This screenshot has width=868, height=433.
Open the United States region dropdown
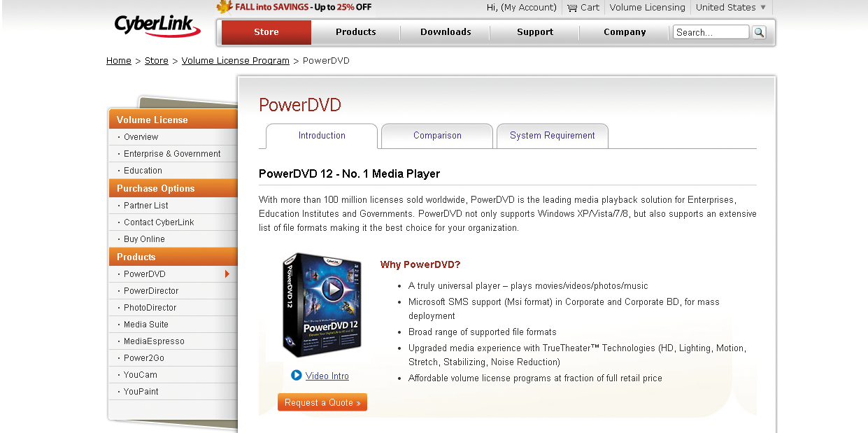731,8
